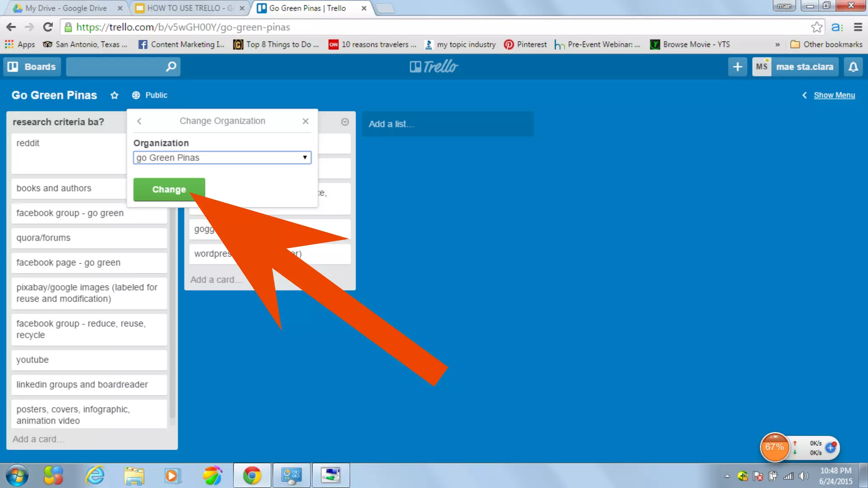Open the Boards menu button

click(x=32, y=67)
